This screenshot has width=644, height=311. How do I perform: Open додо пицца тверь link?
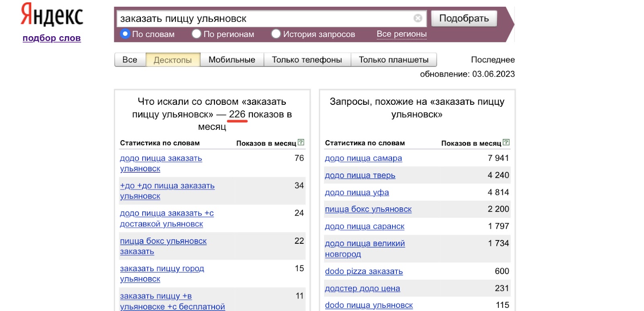click(x=360, y=175)
